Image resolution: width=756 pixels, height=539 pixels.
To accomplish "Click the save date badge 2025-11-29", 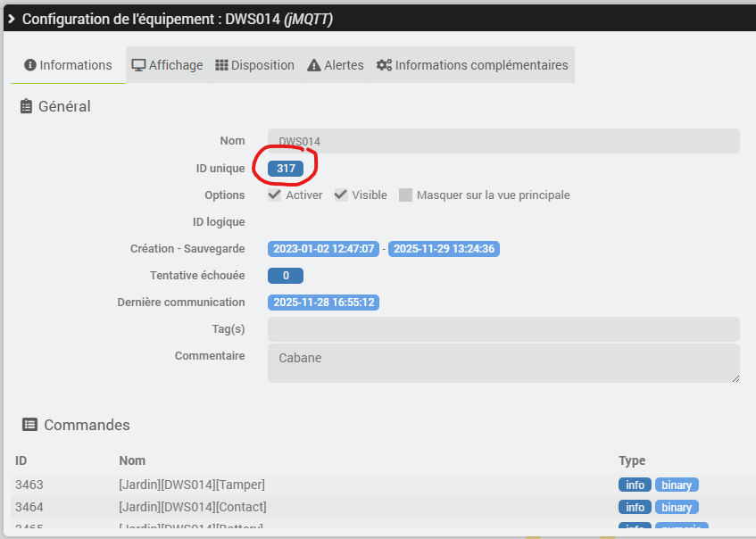I will click(x=444, y=249).
